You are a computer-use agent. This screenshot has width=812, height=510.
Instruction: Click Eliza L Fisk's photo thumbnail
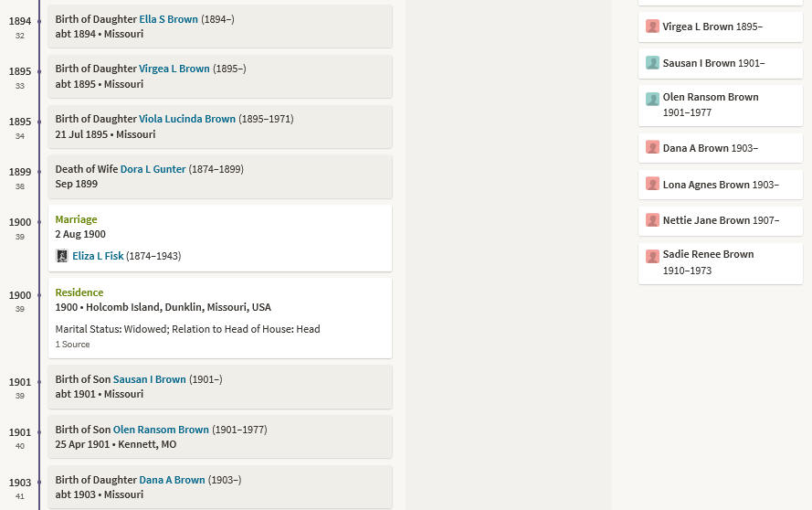61,256
